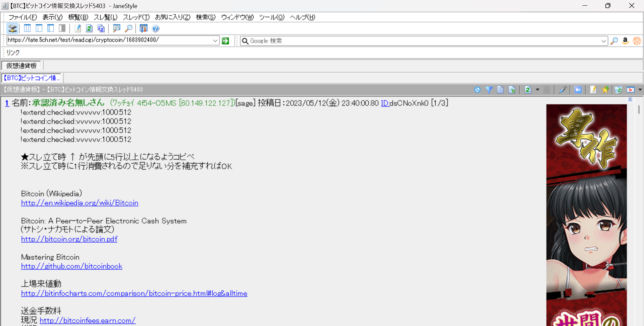644x326 pixels.
Task: Click the text 'Mastering Bitcoin'
Action: [50, 257]
